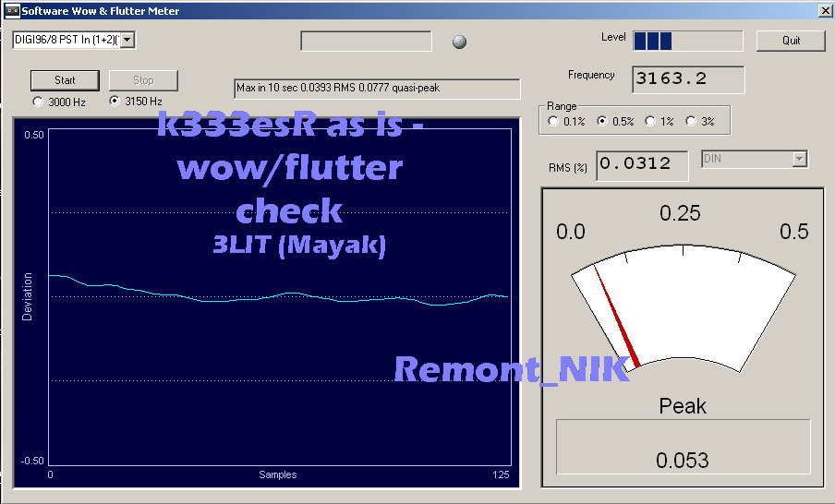
Task: Click the max/RMS quasi-peak status text box
Action: pyautogui.click(x=377, y=89)
